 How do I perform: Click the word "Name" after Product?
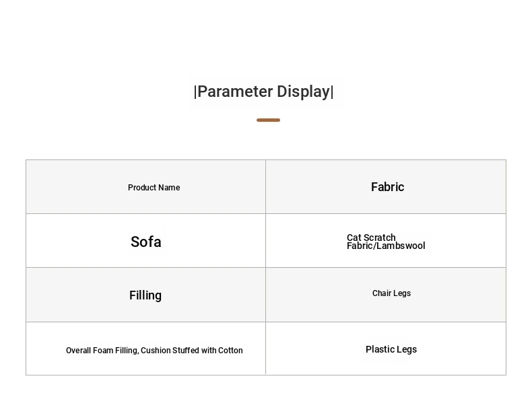click(x=169, y=188)
